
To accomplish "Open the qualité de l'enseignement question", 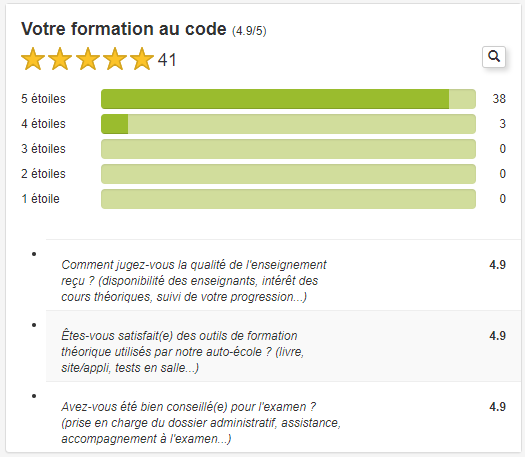I will tap(283, 275).
